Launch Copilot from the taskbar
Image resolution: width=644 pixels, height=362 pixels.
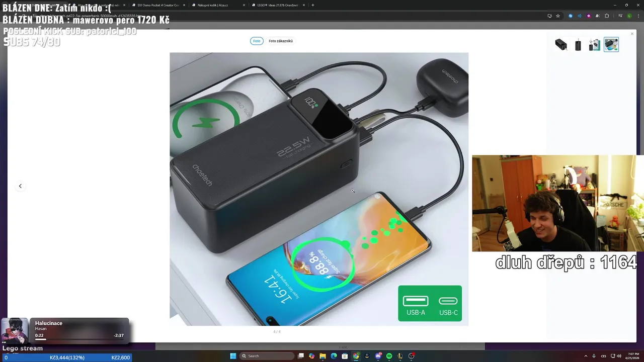(x=312, y=356)
